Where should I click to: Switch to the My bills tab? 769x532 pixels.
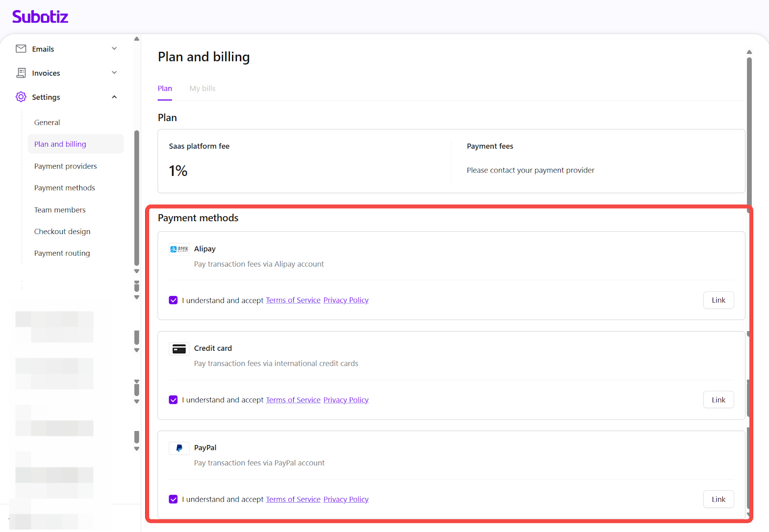click(x=202, y=88)
